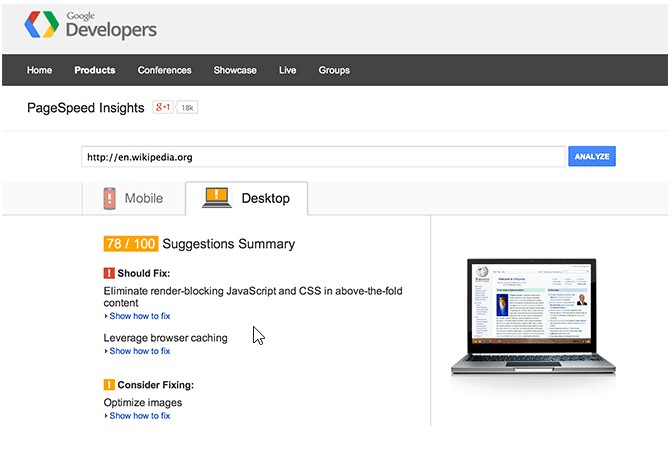
Task: Click the orange Consider Fixing exclamation icon
Action: point(109,384)
